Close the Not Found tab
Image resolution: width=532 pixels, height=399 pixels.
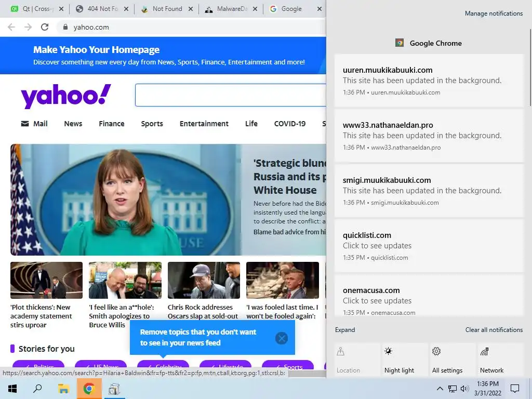[x=191, y=9]
